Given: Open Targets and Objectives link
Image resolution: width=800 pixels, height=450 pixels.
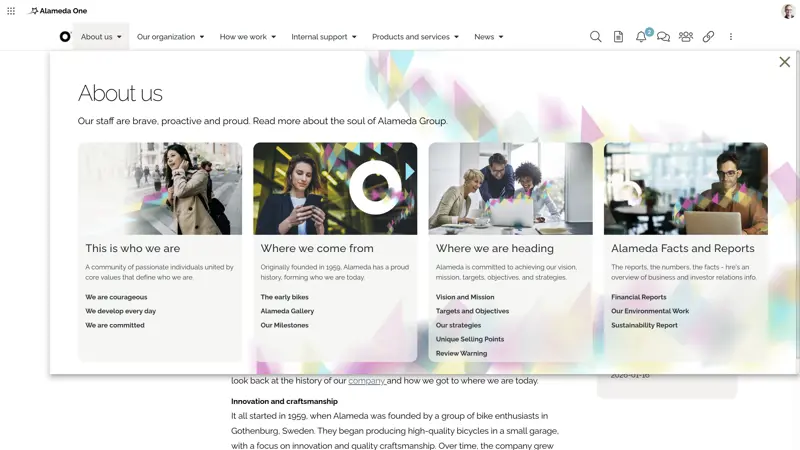Looking at the screenshot, I should coord(472,311).
